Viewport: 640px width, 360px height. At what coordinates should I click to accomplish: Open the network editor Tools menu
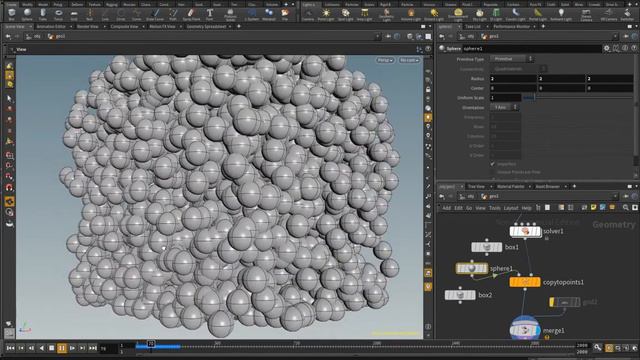point(495,208)
